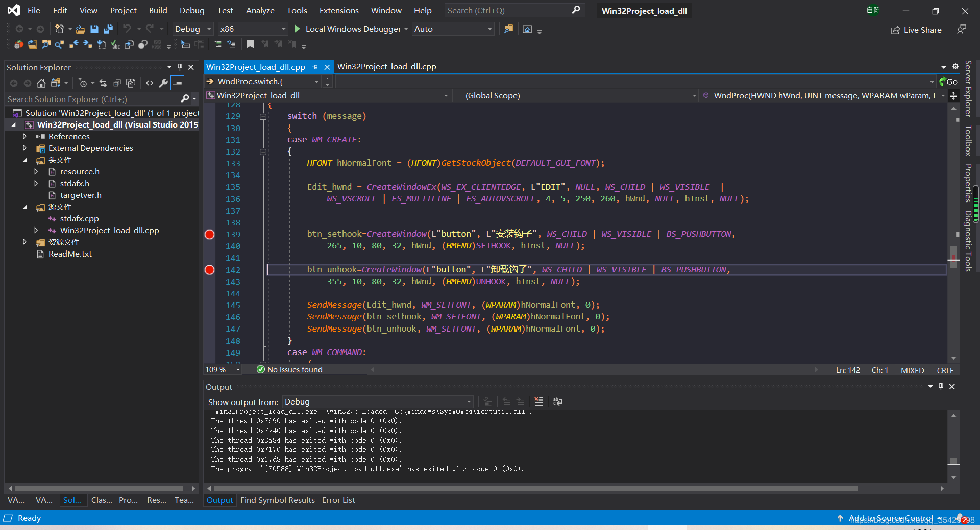Viewport: 980px width, 530px height.
Task: Remove the breakpoint on line 139
Action: [209, 234]
